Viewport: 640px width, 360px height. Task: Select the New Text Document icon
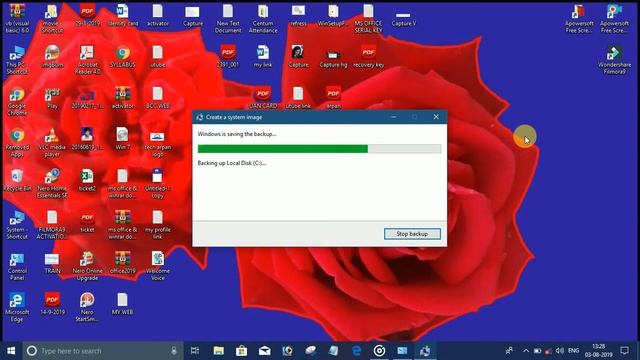coord(228,18)
